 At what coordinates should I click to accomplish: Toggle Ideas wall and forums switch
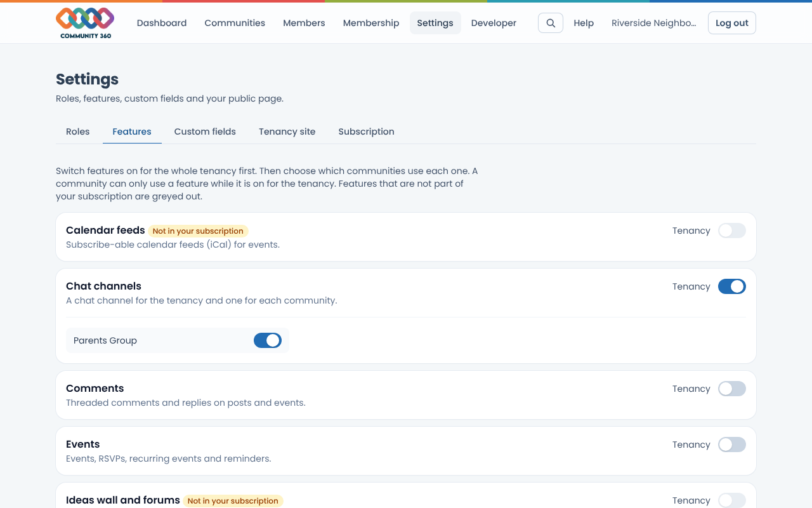(732, 500)
